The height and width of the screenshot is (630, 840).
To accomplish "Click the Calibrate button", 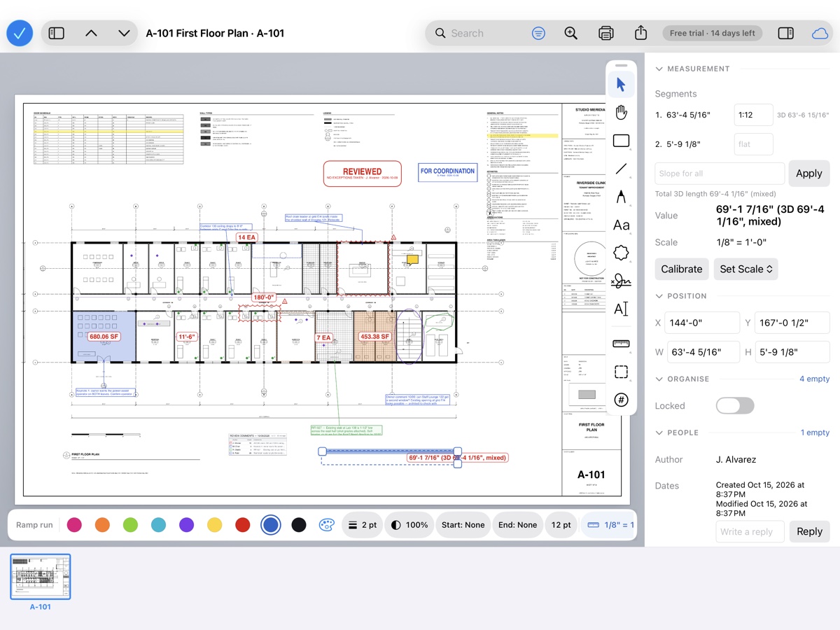I will pyautogui.click(x=681, y=269).
